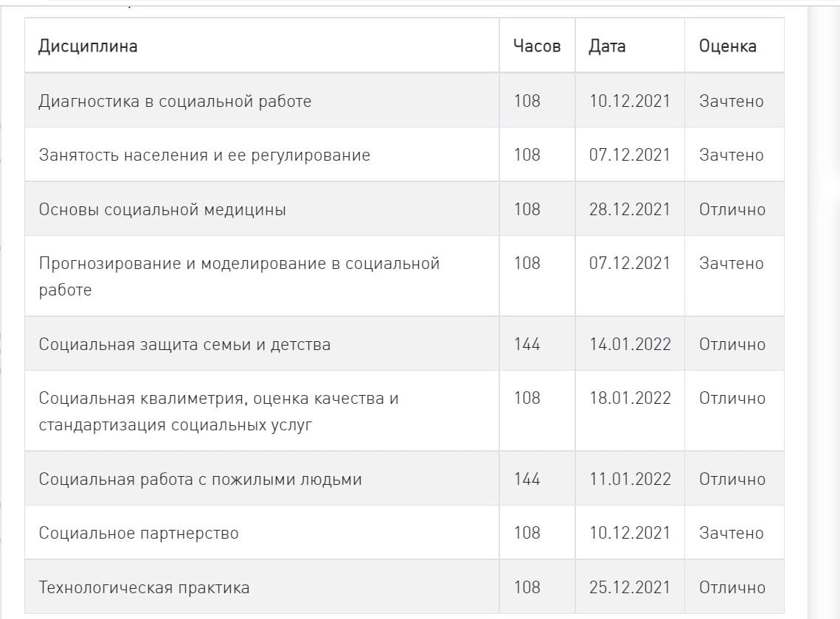Click the date 14.01.2022
The width and height of the screenshot is (840, 619).
630,344
